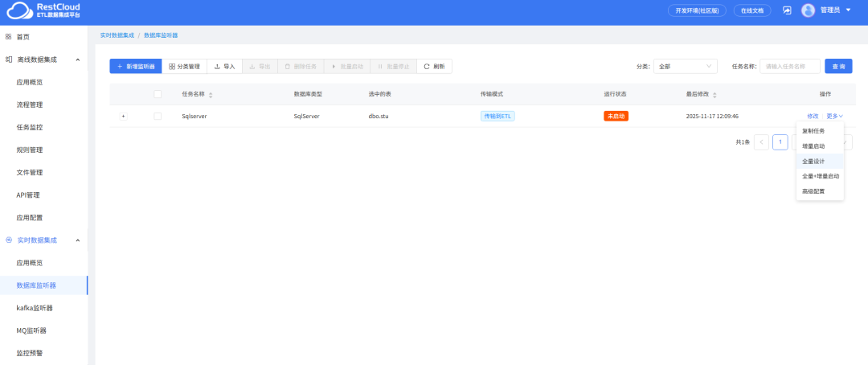Click the 数据库监听器 breadcrumb
The image size is (868, 365).
point(161,35)
